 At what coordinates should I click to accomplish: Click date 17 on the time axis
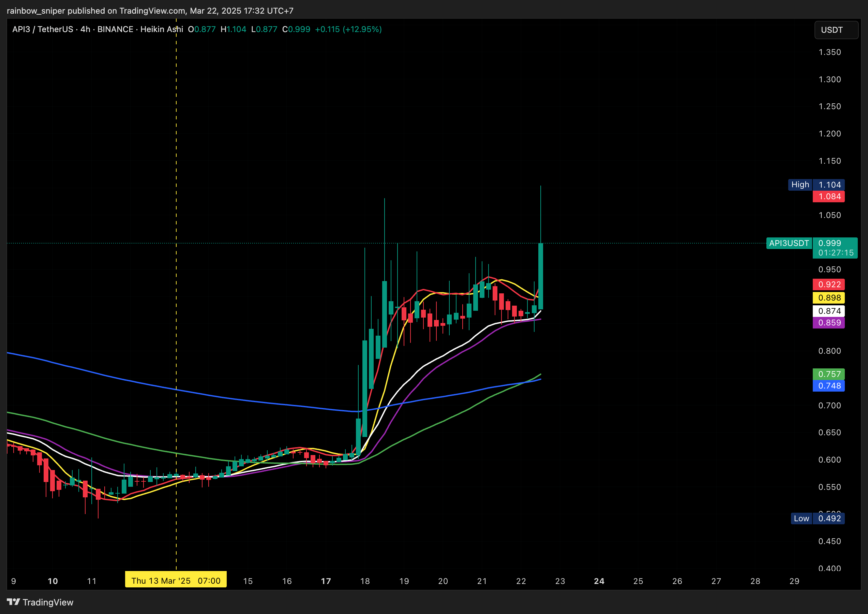[326, 581]
